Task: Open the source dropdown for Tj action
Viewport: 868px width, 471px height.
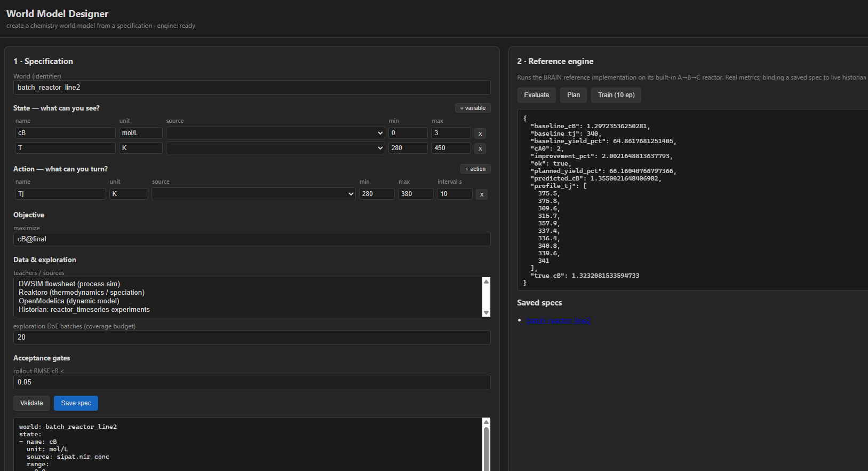Action: point(253,194)
